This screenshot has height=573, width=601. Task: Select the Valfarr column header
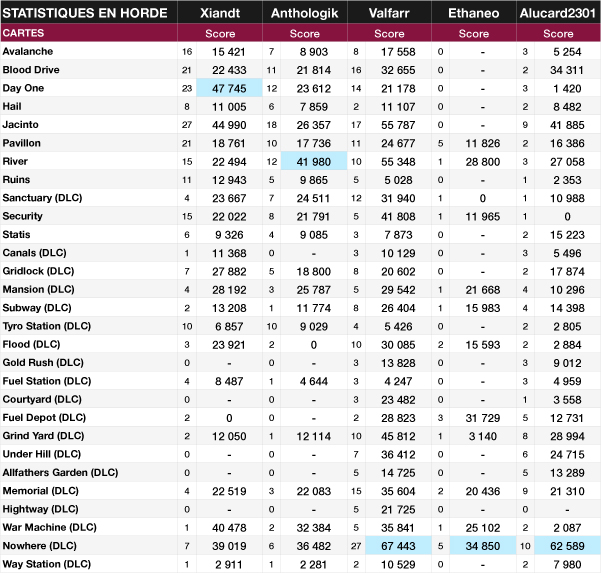[389, 13]
